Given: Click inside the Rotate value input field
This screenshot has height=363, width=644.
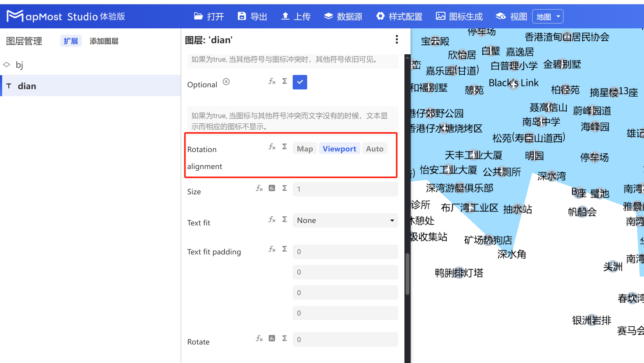Looking at the screenshot, I should pos(345,339).
